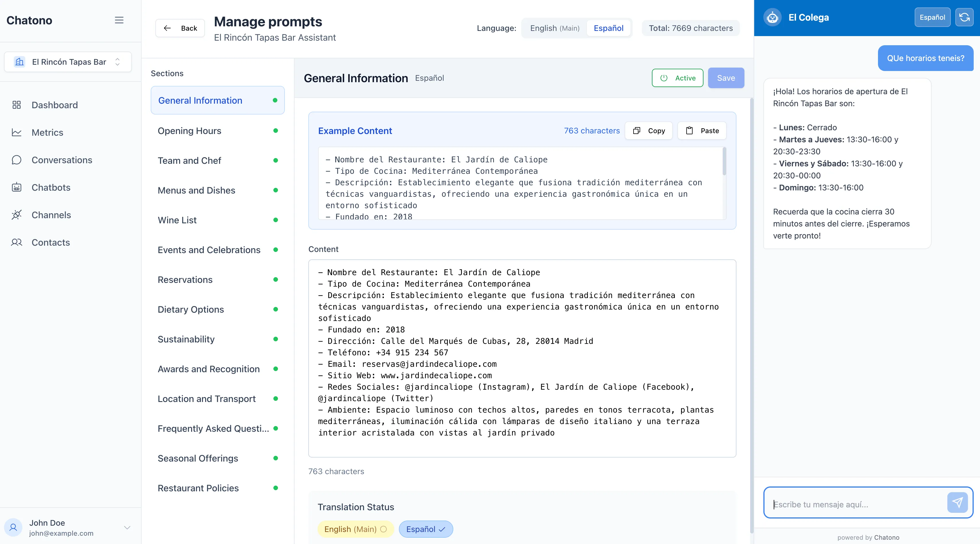The width and height of the screenshot is (980, 544).
Task: Open the Channels plug icon
Action: click(16, 215)
